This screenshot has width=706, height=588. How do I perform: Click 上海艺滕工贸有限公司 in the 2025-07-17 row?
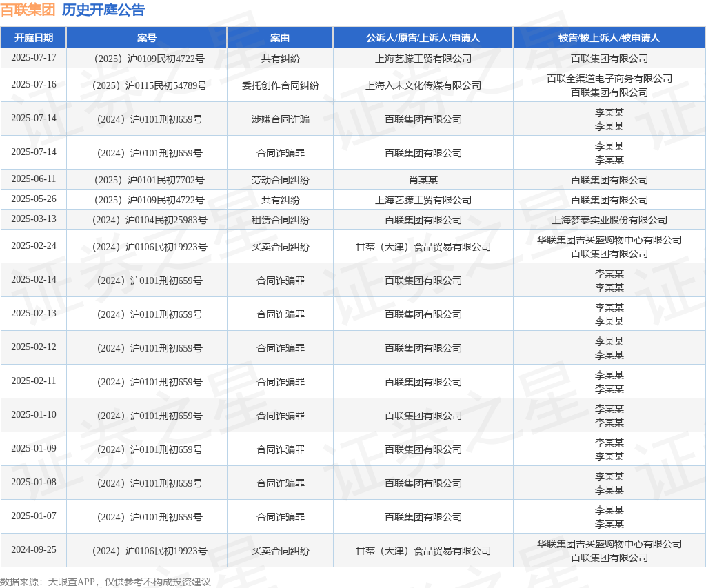point(423,59)
